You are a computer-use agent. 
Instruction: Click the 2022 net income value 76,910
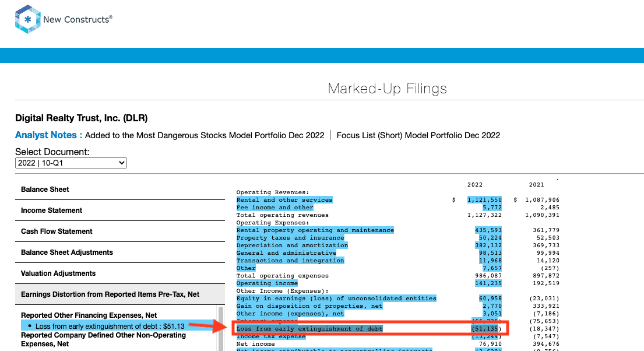coord(490,344)
